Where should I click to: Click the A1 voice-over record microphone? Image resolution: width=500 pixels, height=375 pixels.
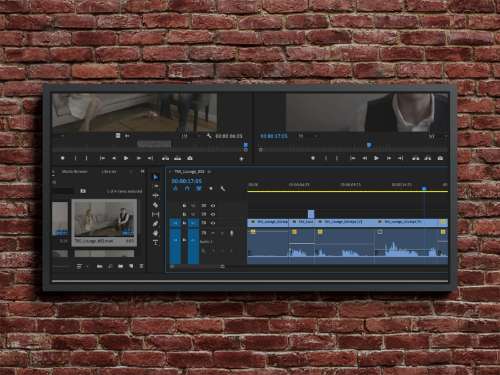(x=231, y=233)
